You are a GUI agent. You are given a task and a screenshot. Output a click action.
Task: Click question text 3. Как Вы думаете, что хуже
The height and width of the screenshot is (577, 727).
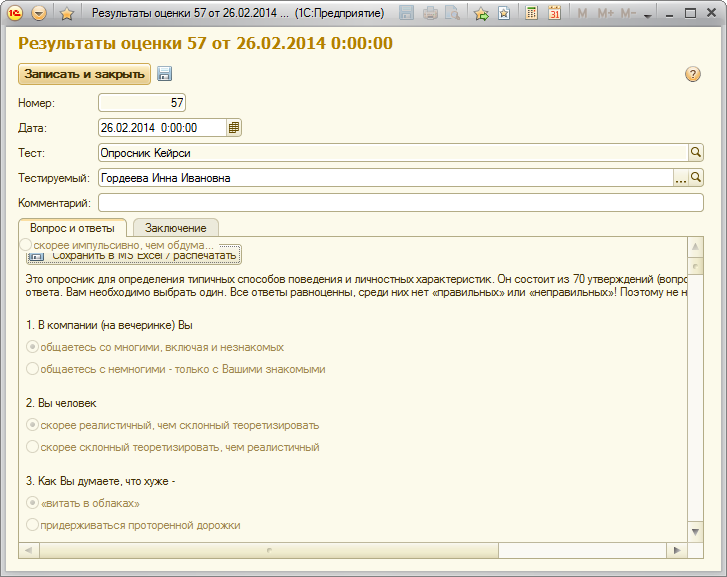(x=101, y=481)
